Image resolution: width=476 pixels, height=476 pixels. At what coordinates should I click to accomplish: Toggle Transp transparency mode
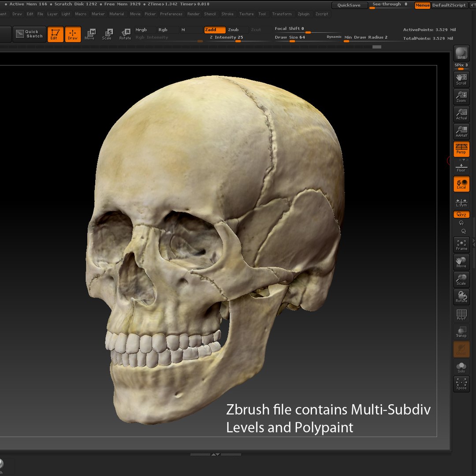[461, 332]
